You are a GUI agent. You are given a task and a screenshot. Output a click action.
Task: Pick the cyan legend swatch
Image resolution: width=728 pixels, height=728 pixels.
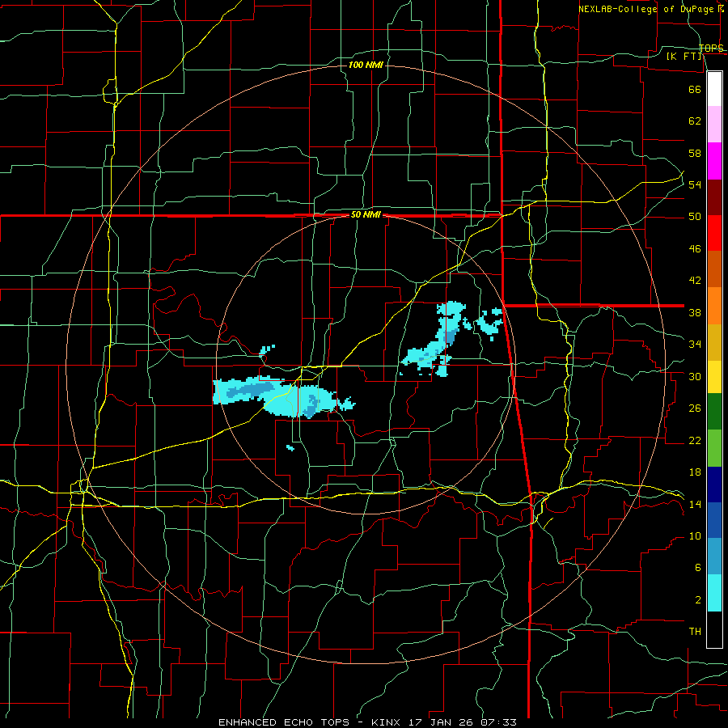(714, 593)
